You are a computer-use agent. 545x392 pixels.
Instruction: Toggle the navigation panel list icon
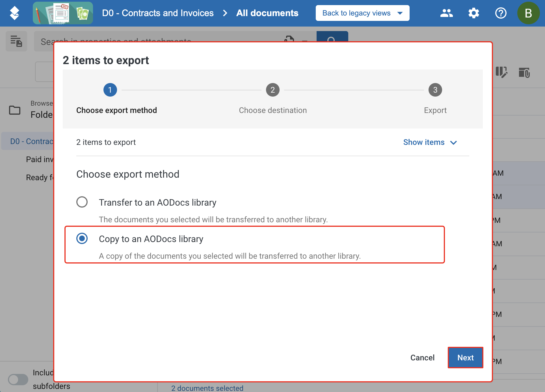(16, 41)
